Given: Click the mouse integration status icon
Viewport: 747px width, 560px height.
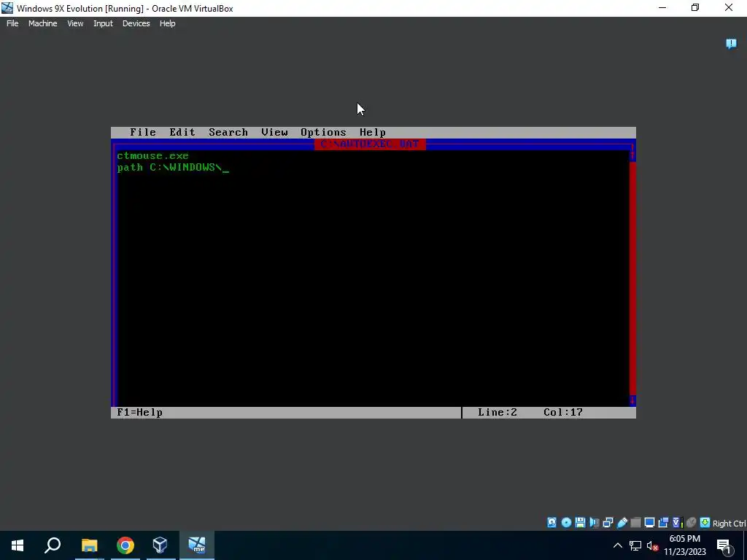Looking at the screenshot, I should click(x=692, y=523).
